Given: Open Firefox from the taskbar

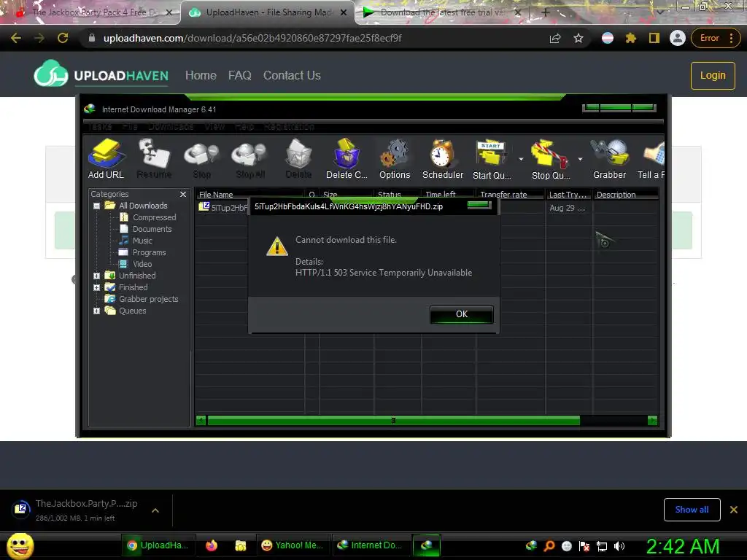Looking at the screenshot, I should click(212, 545).
